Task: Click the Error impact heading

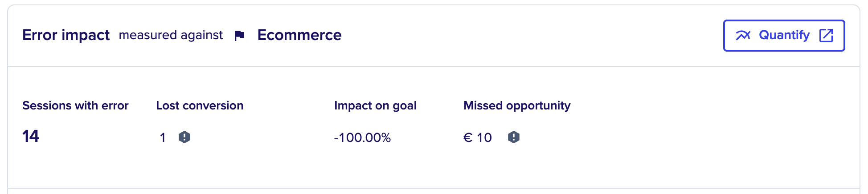Action: coord(66,35)
